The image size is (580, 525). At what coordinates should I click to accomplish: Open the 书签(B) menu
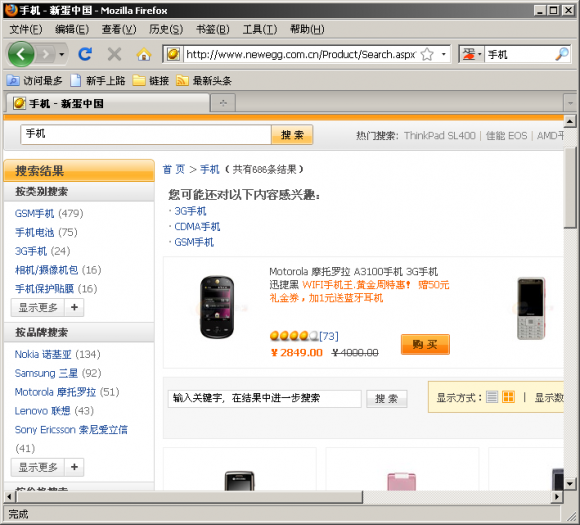(x=213, y=29)
